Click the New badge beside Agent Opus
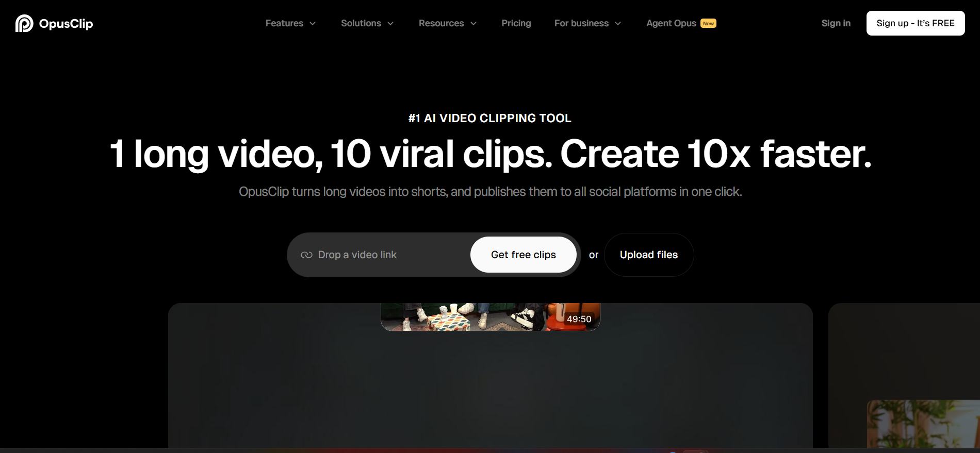The image size is (980, 453). click(708, 23)
